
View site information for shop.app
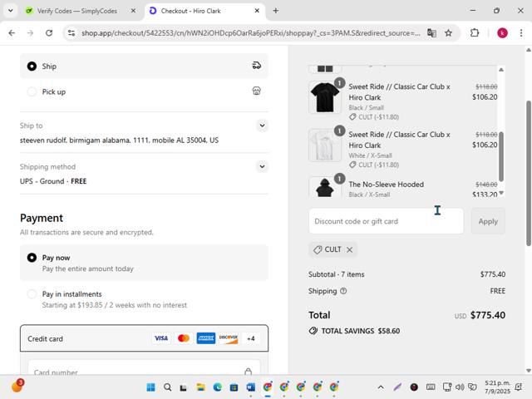click(x=71, y=33)
